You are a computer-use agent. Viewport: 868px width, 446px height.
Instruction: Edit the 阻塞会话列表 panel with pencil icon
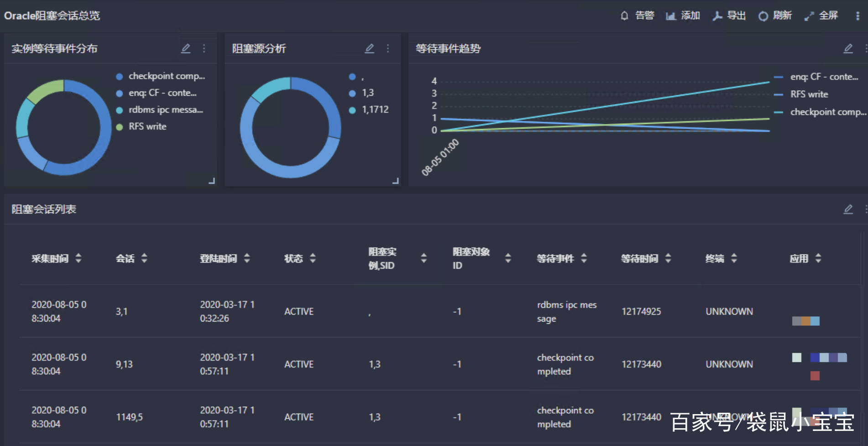(x=848, y=209)
